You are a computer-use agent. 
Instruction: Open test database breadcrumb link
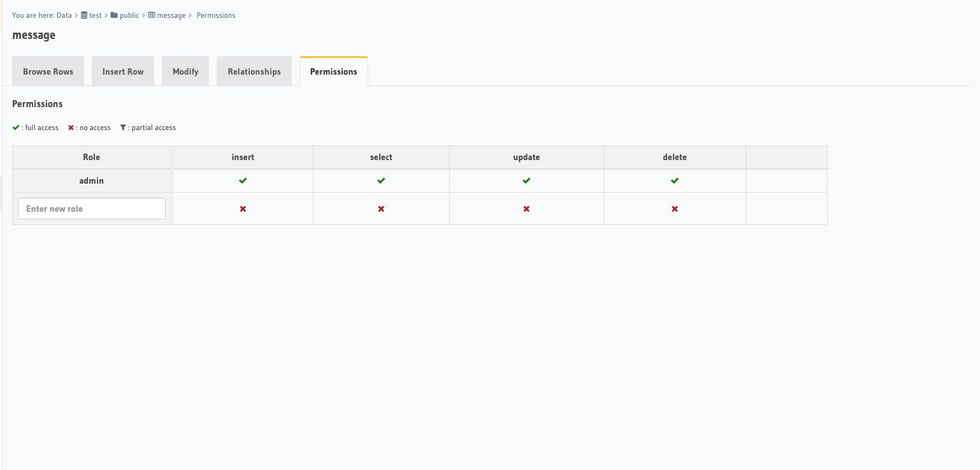95,15
